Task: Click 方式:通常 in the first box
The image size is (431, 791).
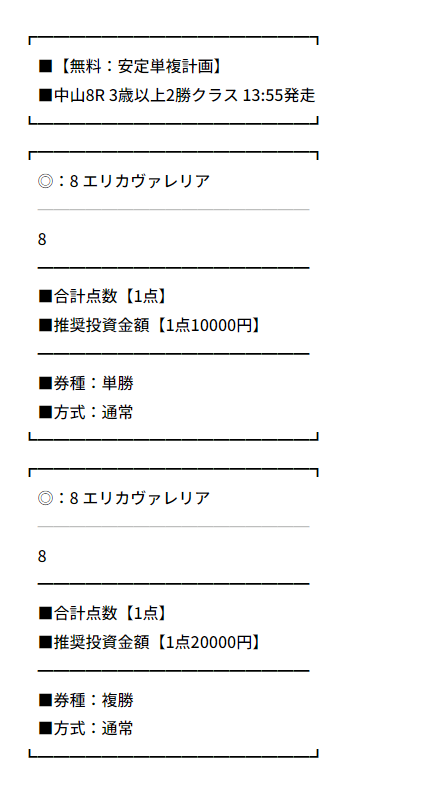Action: pyautogui.click(x=86, y=412)
